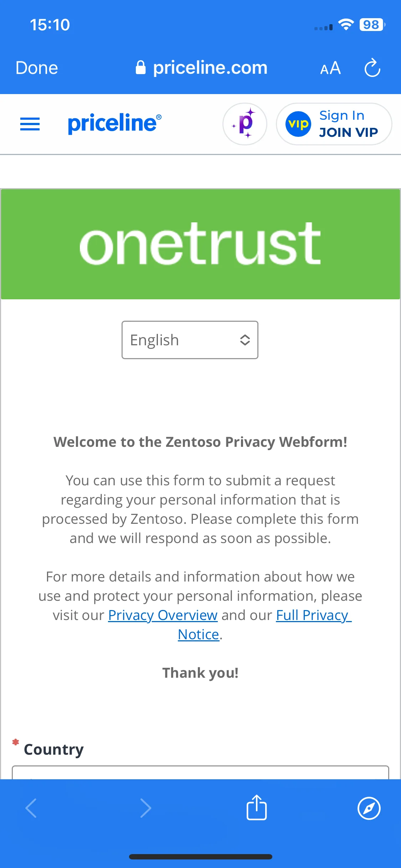Go forward with right arrow

coord(145,808)
